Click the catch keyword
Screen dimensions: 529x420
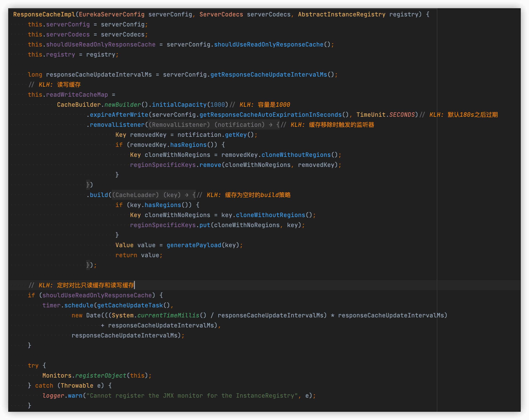tap(44, 386)
